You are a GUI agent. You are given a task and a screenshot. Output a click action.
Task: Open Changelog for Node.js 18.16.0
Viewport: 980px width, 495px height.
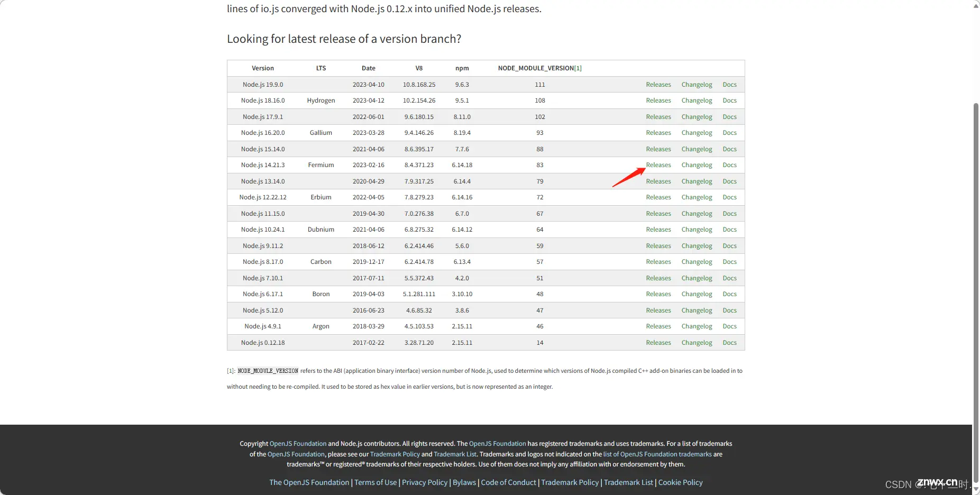697,100
